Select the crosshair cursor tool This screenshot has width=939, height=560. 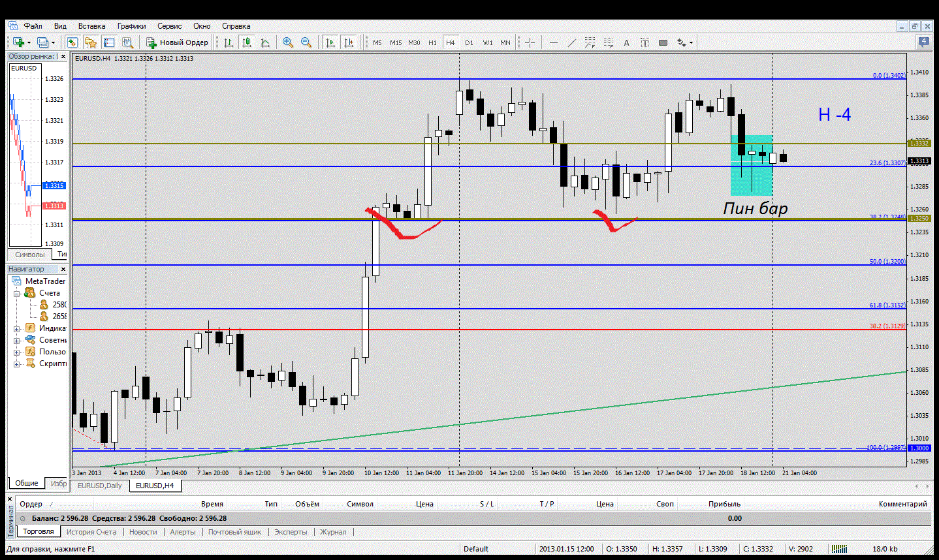[x=530, y=42]
